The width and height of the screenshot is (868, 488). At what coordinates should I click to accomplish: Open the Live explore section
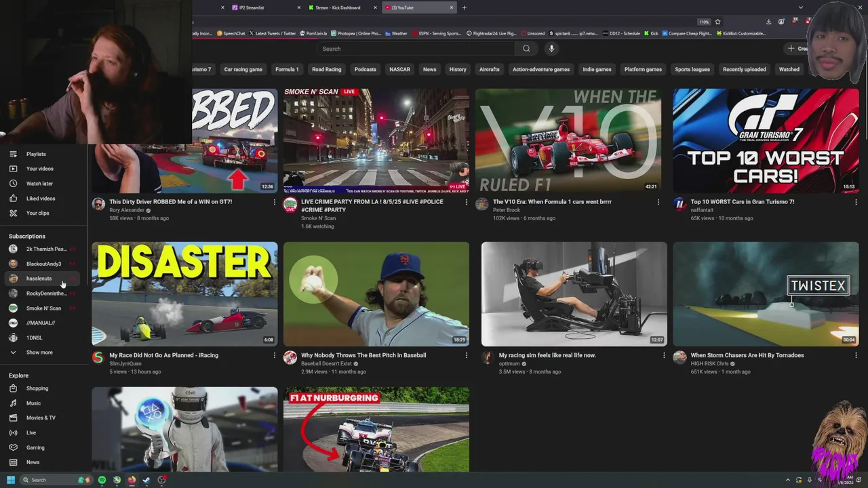[31, 432]
